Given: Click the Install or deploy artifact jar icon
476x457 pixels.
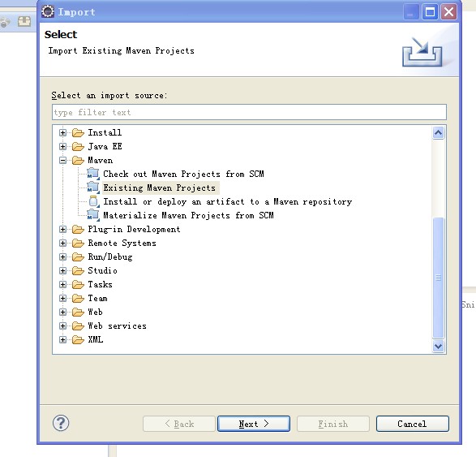Looking at the screenshot, I should 94,202.
